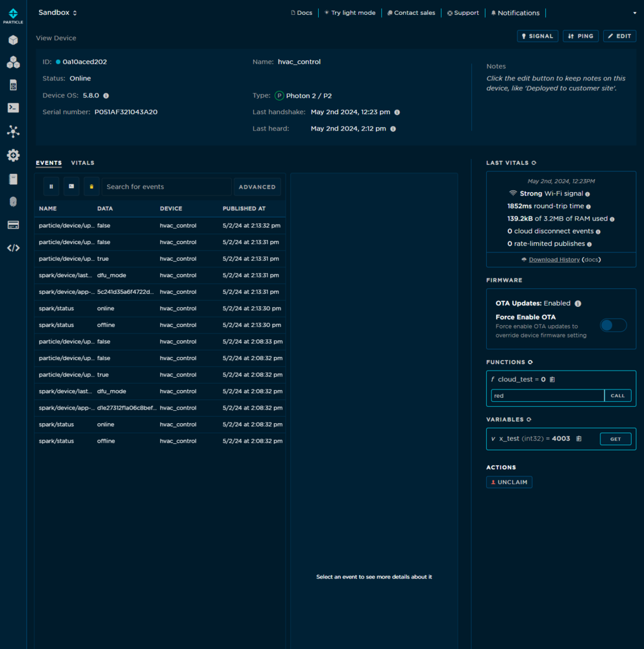
Task: Open the notebook logs icon in sidebar
Action: pos(13,179)
